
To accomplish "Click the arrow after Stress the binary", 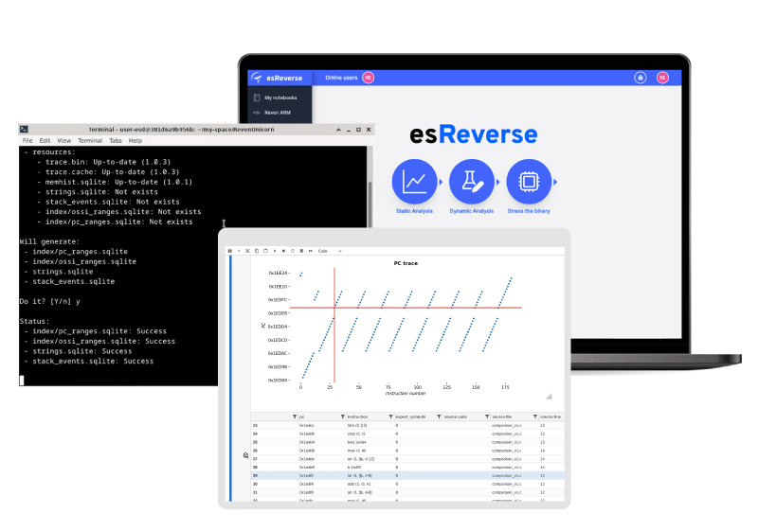I will point(555,182).
